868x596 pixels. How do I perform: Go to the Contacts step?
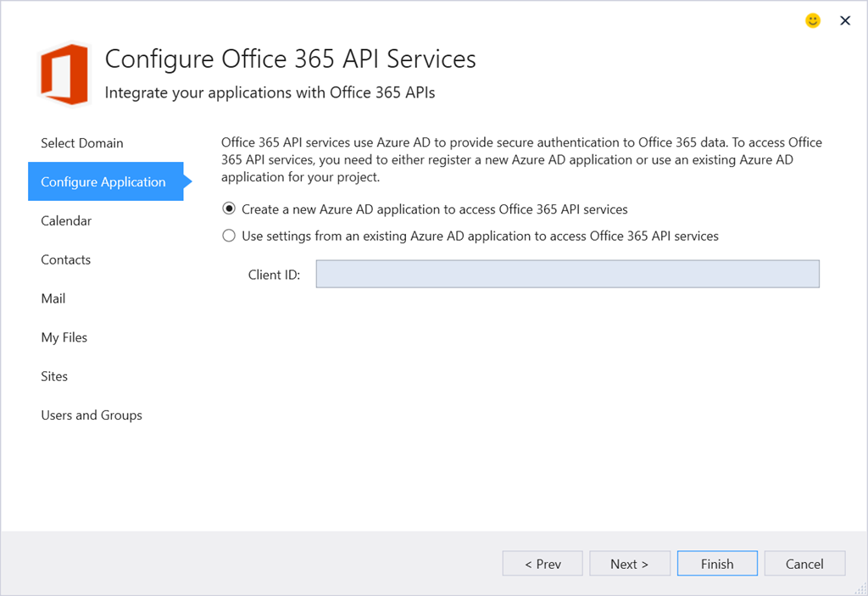click(65, 259)
